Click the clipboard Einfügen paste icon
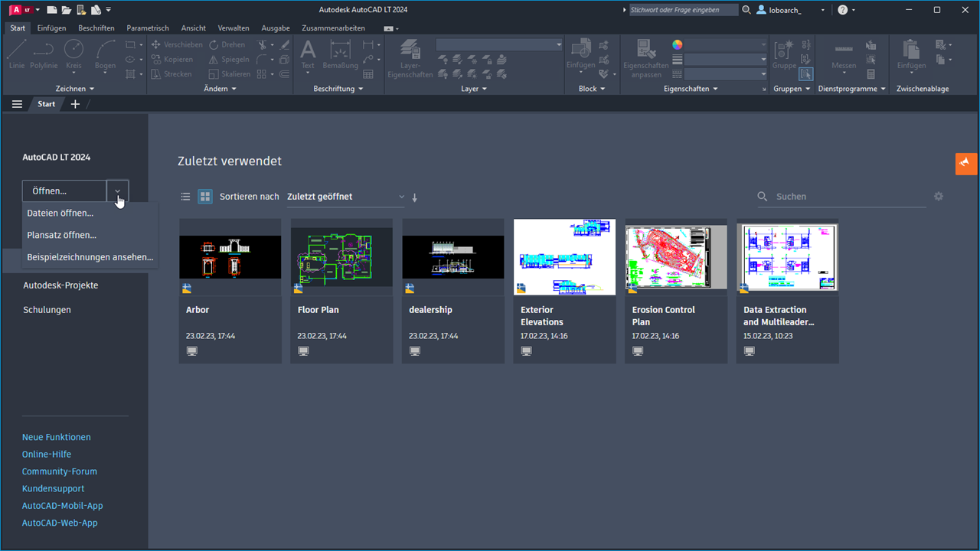Viewport: 980px width, 551px height. click(x=911, y=54)
